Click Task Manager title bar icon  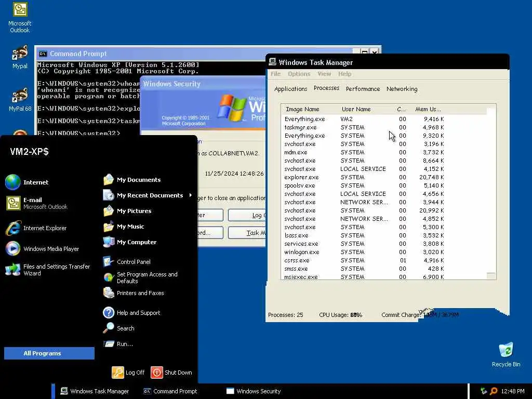point(272,62)
